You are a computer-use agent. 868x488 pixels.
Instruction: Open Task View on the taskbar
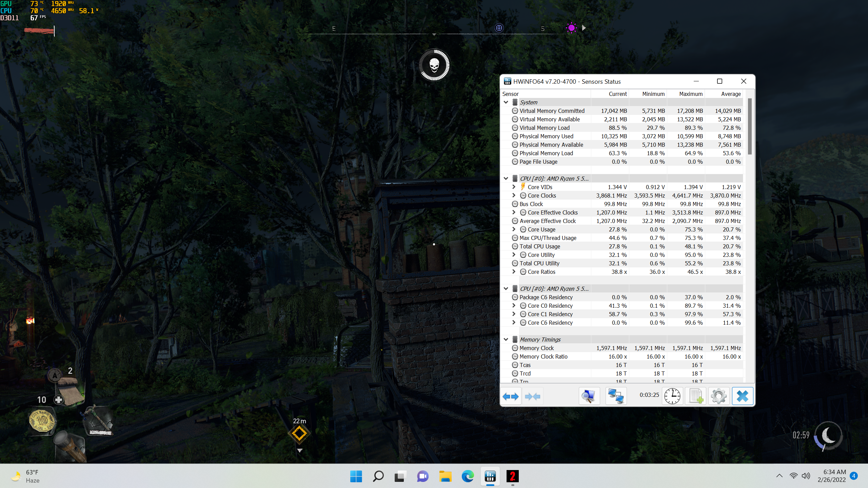(x=400, y=476)
